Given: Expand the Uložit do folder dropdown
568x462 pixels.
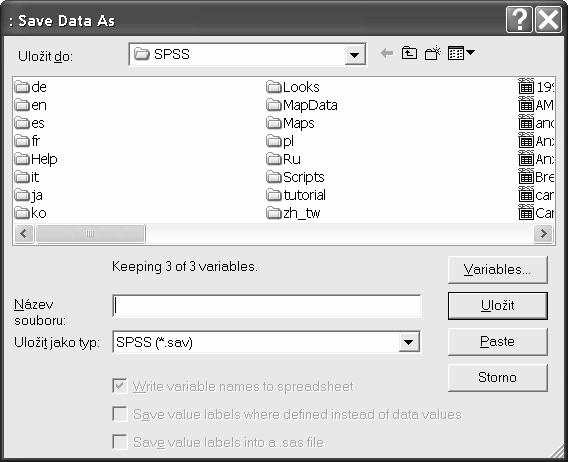Looking at the screenshot, I should point(354,55).
